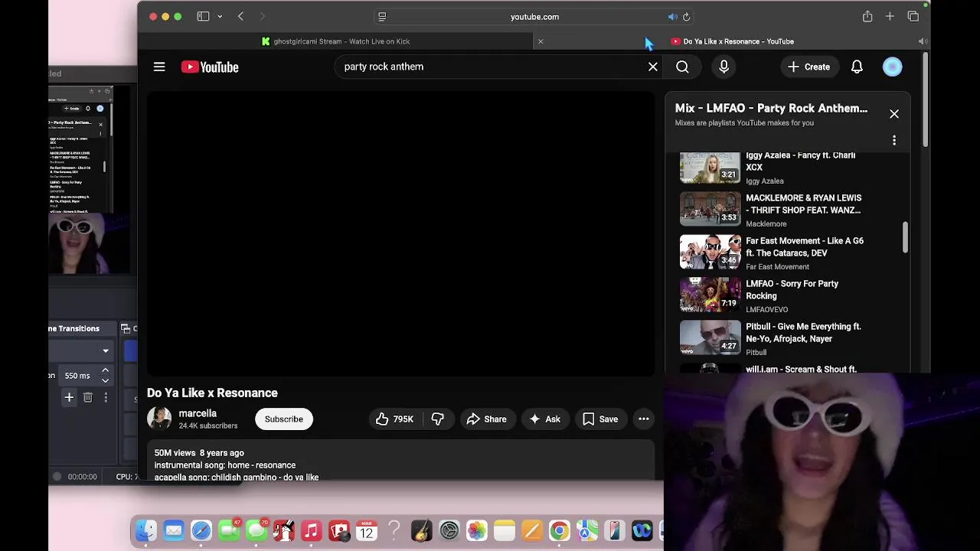Image resolution: width=980 pixels, height=551 pixels.
Task: Add a transition with the OBS plus button
Action: (69, 397)
